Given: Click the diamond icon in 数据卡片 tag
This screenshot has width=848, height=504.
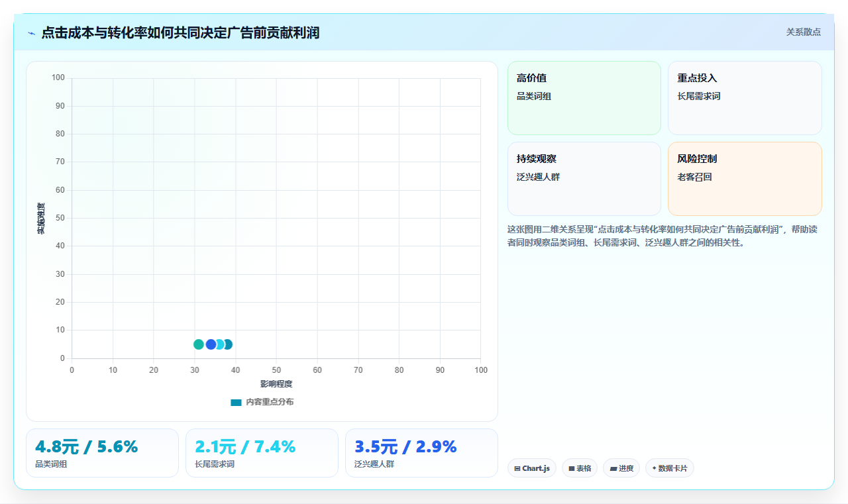Looking at the screenshot, I should (654, 468).
